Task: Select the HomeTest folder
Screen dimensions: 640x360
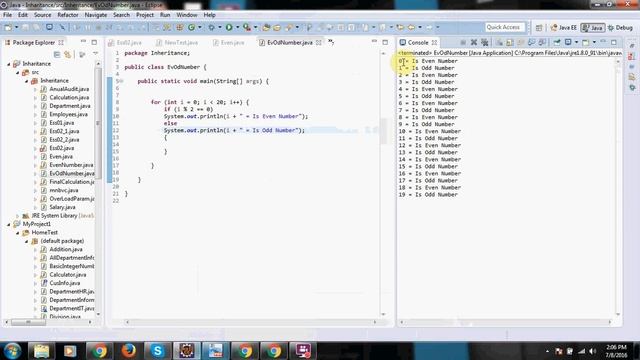Action: coord(44,233)
